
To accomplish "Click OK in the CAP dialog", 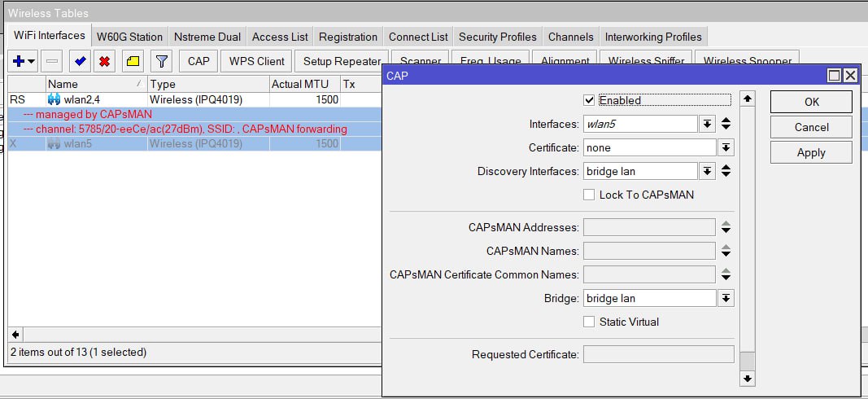I will (x=812, y=102).
